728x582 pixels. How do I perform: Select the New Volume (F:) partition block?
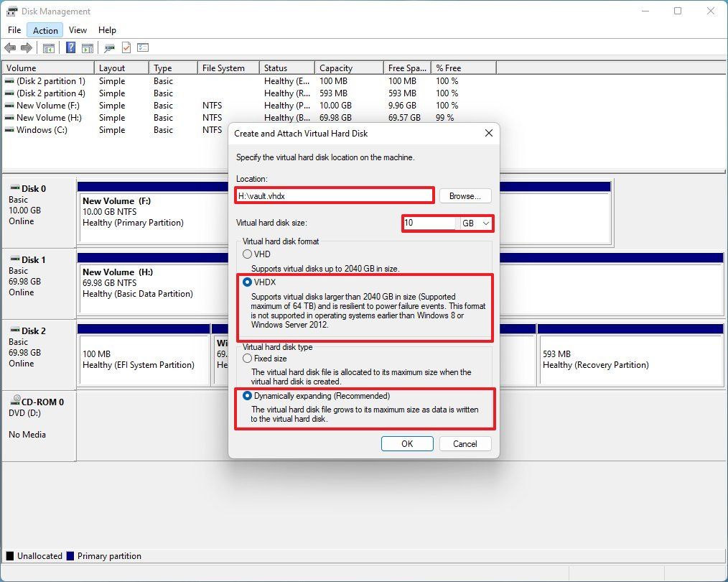click(152, 212)
